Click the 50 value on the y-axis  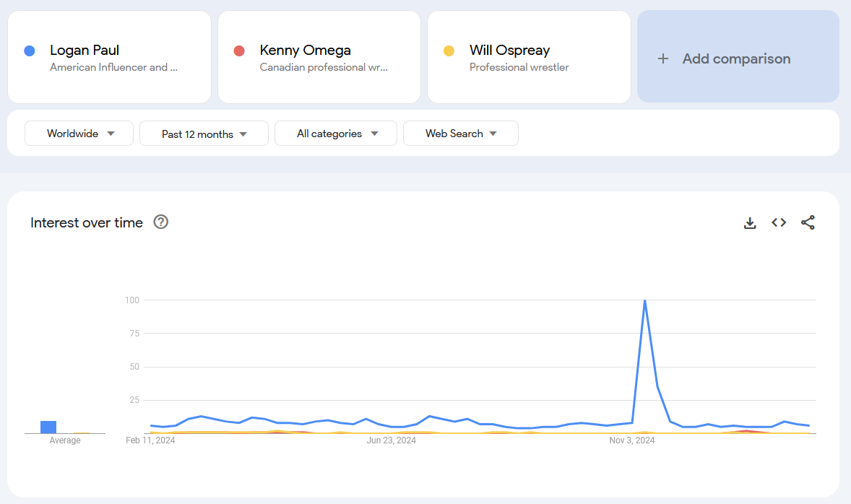point(134,367)
